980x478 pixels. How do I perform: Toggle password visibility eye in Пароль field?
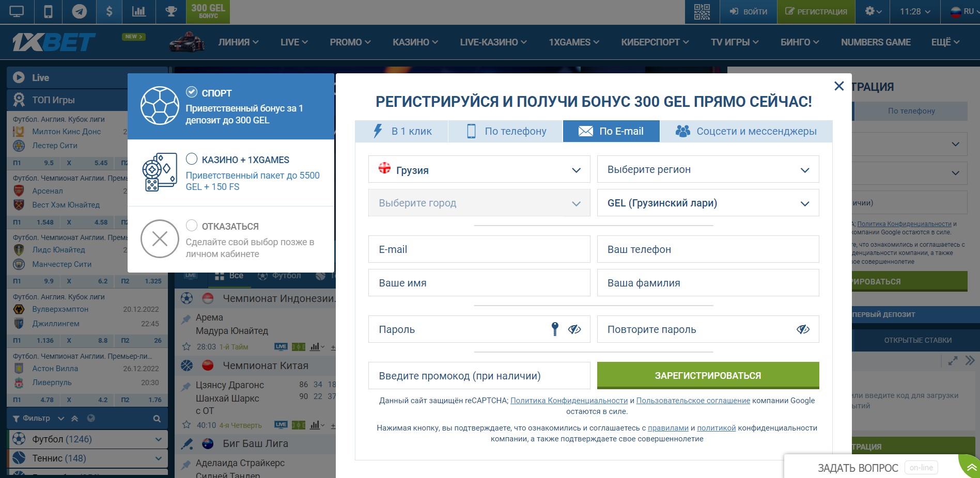[x=574, y=329]
